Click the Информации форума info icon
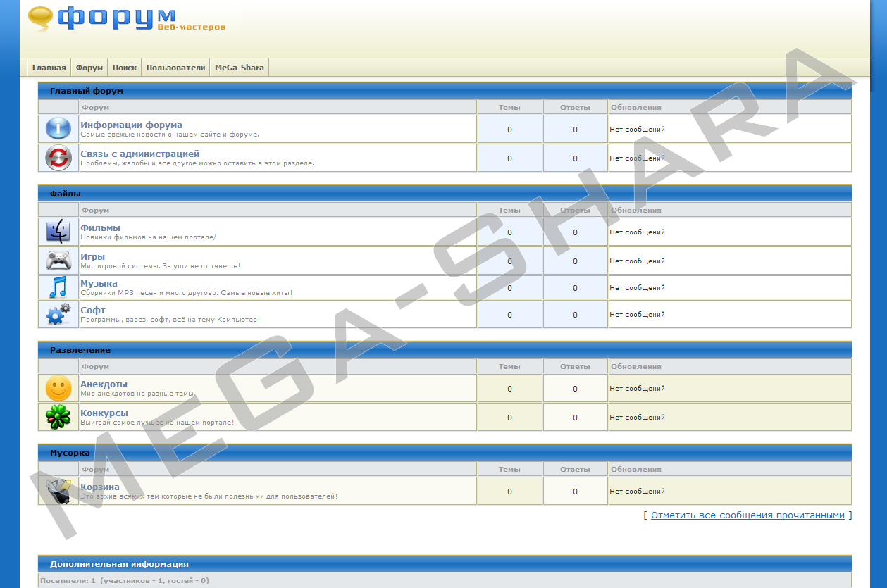 [58, 128]
